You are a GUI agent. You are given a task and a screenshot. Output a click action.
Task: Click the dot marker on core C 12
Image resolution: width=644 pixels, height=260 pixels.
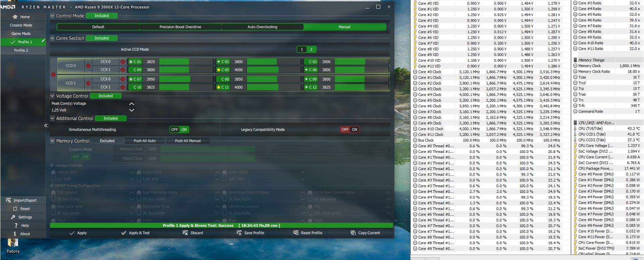click(x=306, y=87)
